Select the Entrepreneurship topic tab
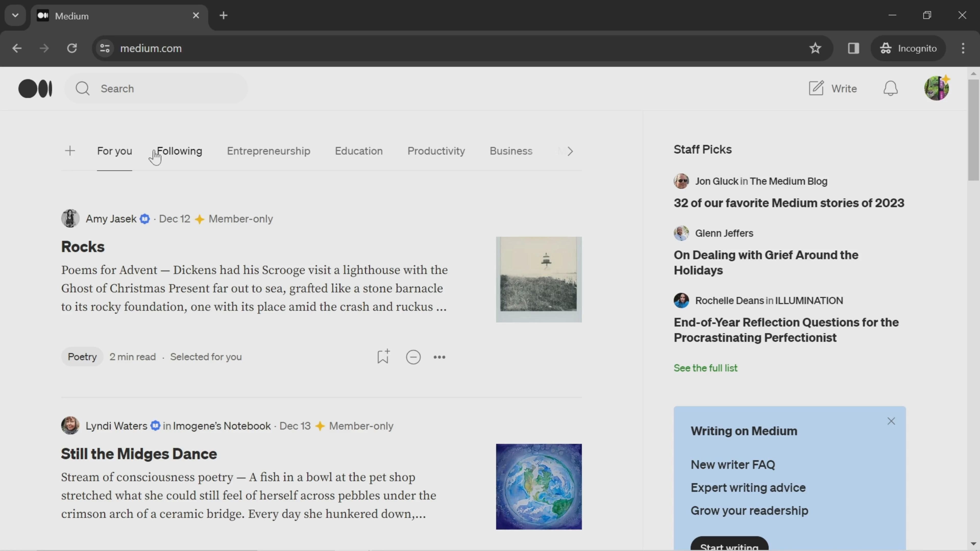The image size is (980, 551). pos(268,151)
